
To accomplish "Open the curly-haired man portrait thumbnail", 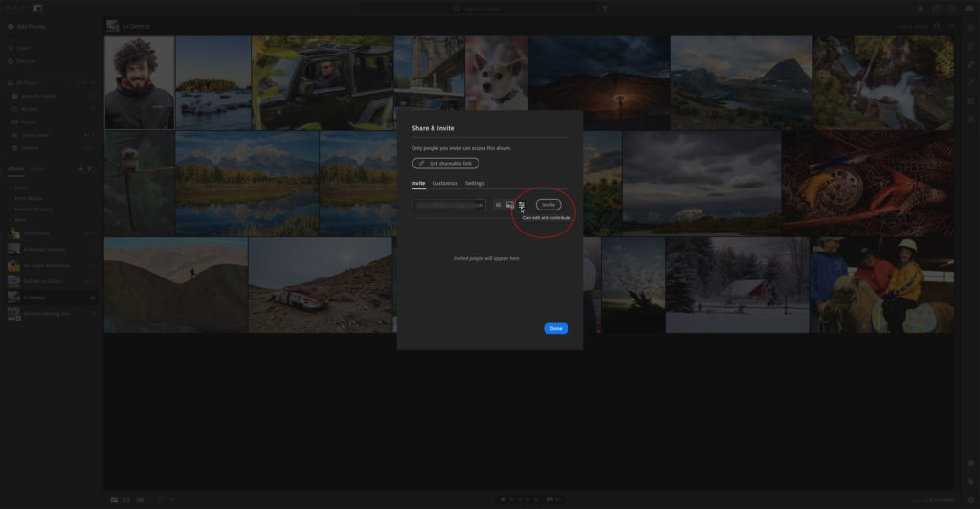I will (x=140, y=82).
